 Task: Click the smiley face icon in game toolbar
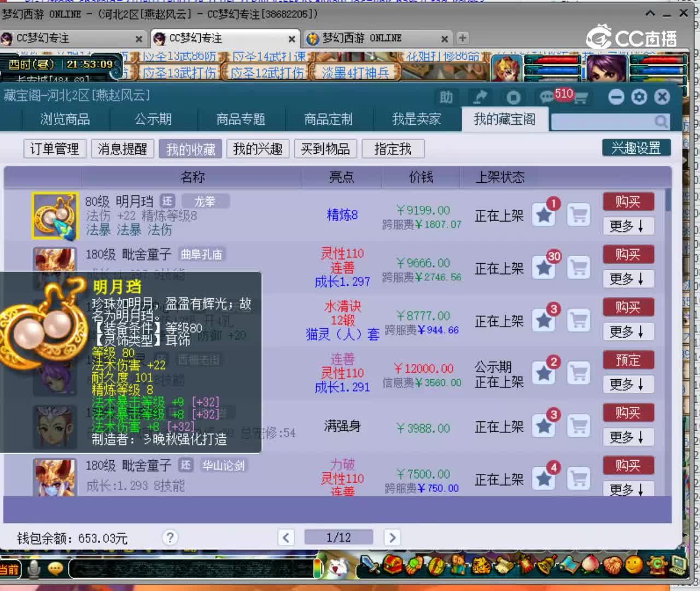[x=634, y=565]
